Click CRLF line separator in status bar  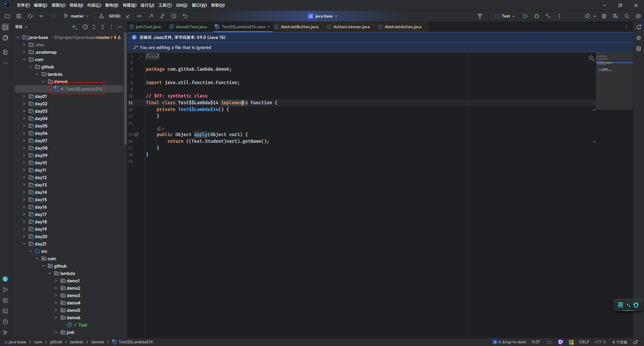click(x=584, y=342)
